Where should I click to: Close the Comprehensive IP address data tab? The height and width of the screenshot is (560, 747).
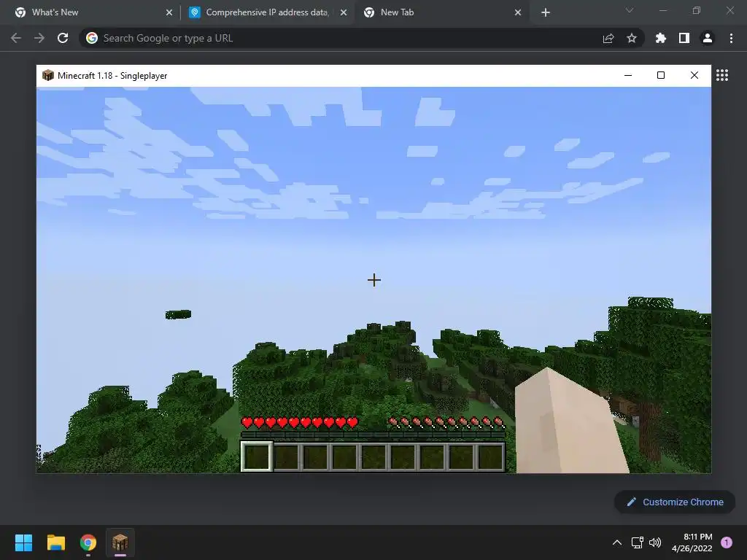pos(344,13)
